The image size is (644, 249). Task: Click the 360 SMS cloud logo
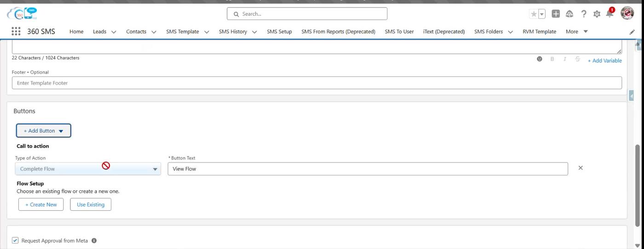click(22, 14)
